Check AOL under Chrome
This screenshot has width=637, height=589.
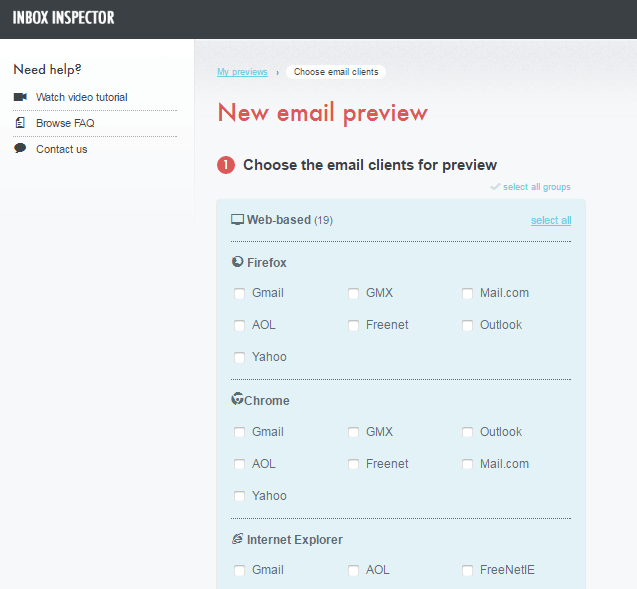point(239,464)
